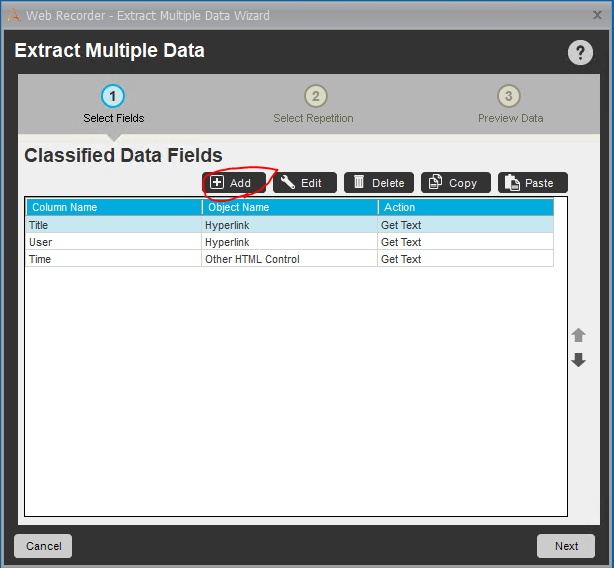The image size is (614, 568).
Task: Click the Object Name header
Action: tap(290, 207)
